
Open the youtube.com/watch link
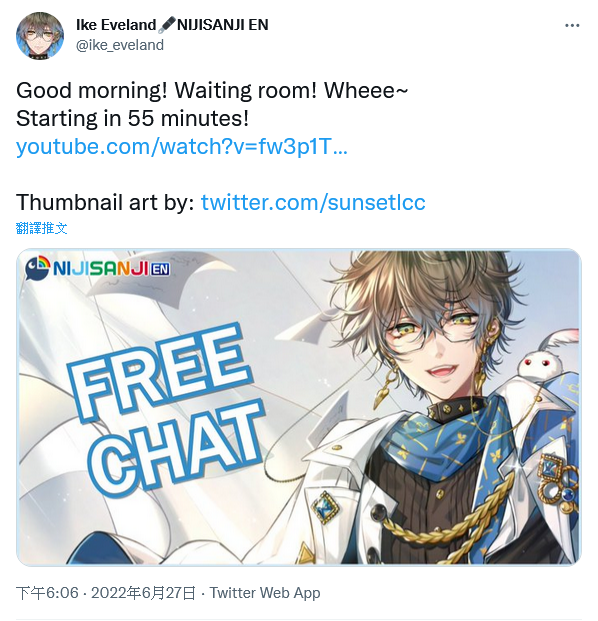[x=182, y=146]
